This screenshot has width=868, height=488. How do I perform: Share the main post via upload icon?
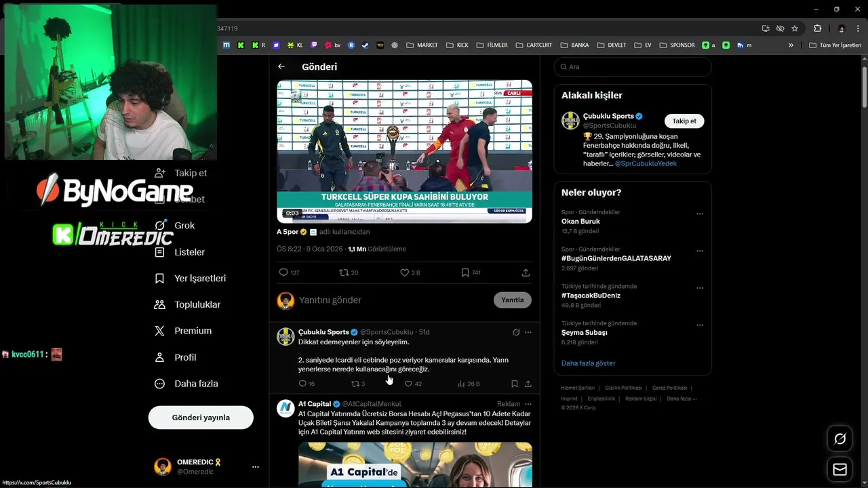click(x=526, y=272)
